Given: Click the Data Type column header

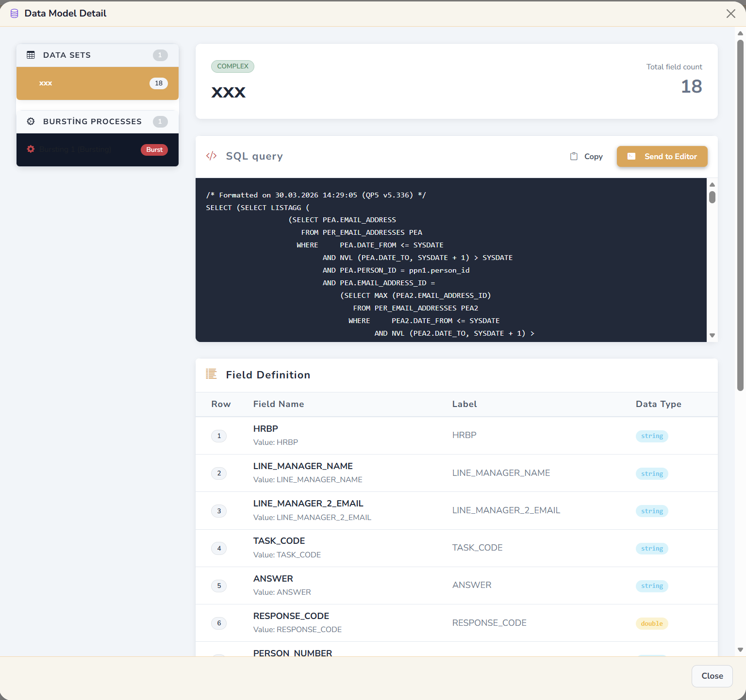Looking at the screenshot, I should [659, 404].
